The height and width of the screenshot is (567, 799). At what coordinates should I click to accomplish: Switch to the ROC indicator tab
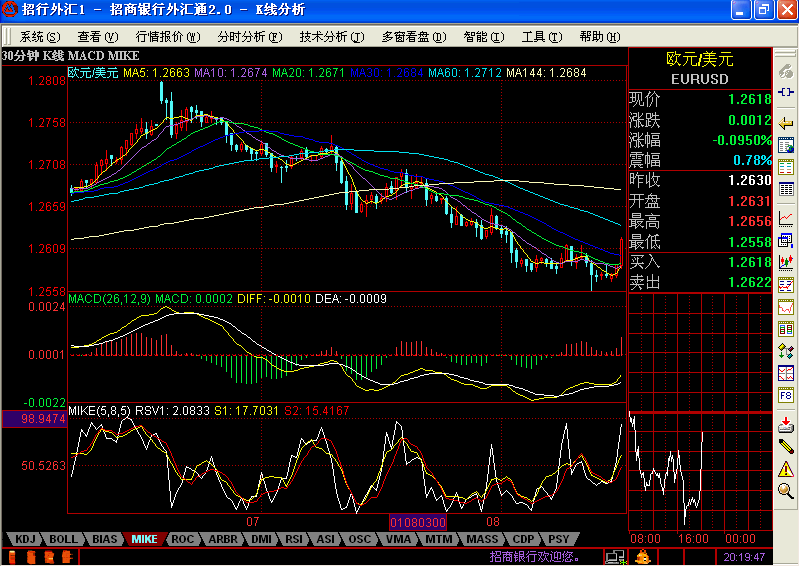click(x=182, y=539)
